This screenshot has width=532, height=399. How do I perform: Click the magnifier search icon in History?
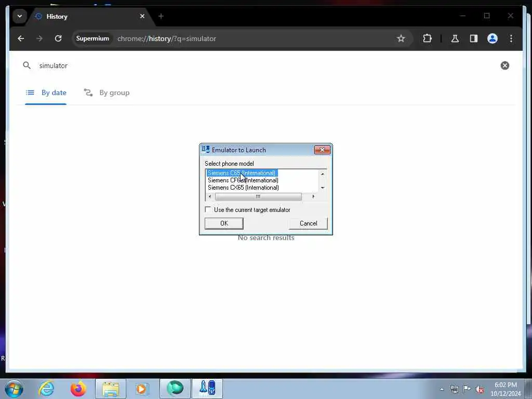point(27,65)
